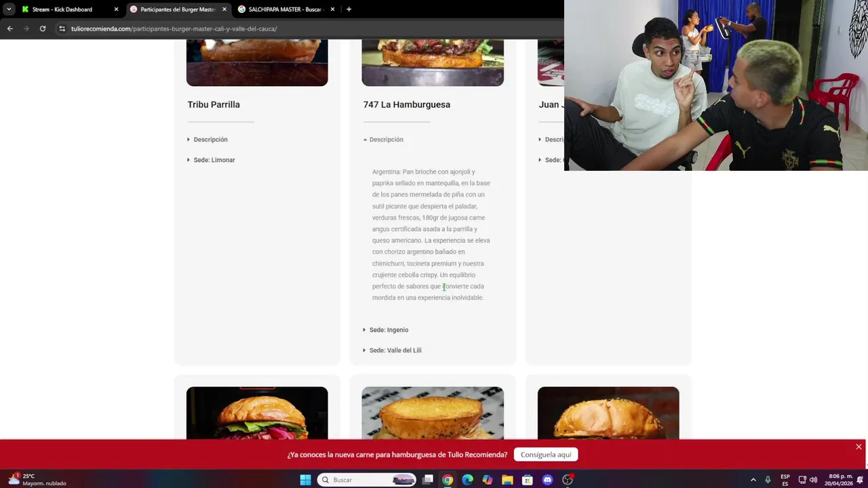Open the tab search dropdown arrow
Screen dimensions: 868x488
pos(8,9)
